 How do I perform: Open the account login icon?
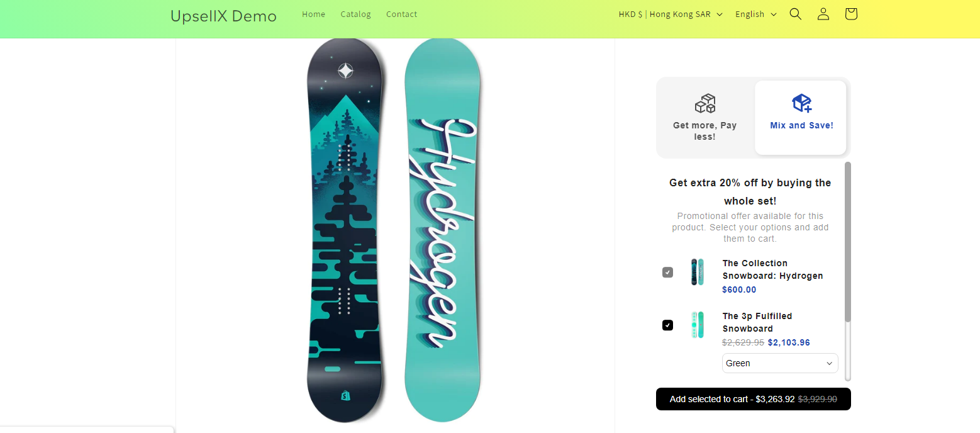(x=823, y=14)
